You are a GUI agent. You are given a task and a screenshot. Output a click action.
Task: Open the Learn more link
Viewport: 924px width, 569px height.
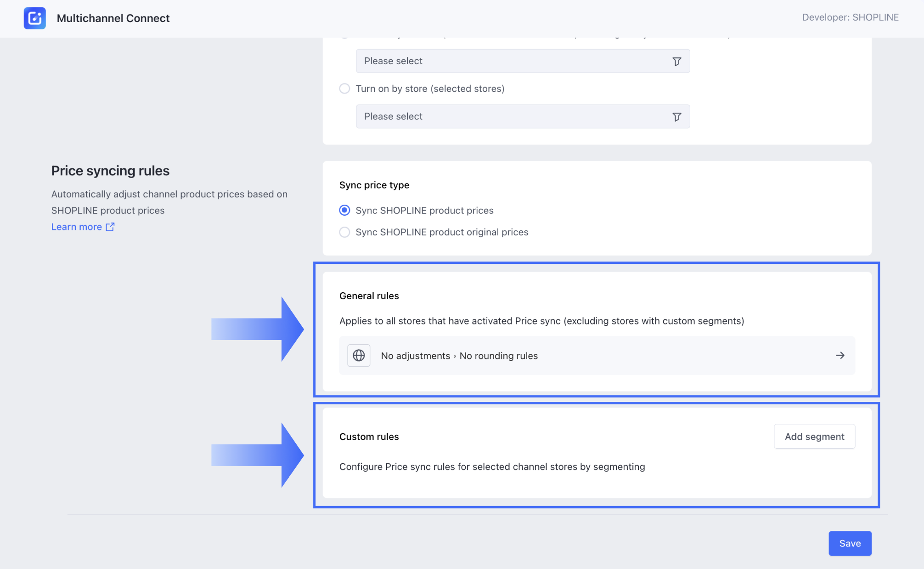[x=77, y=227]
